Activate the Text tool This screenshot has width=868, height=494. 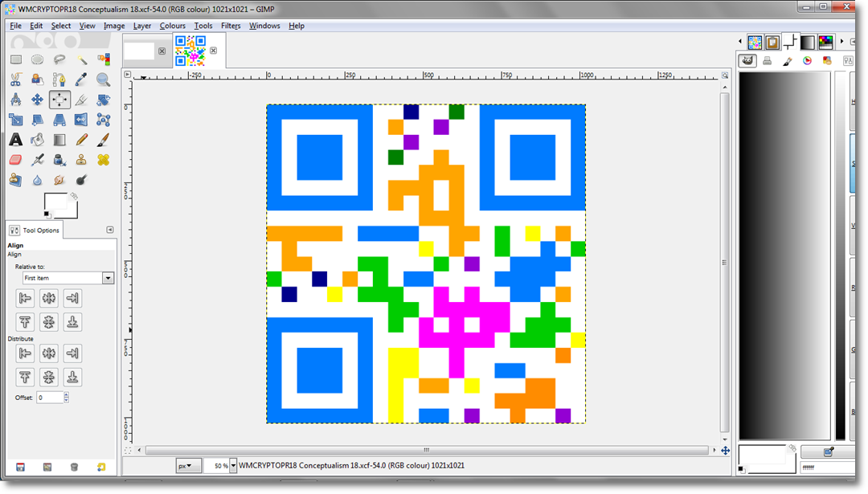point(15,140)
